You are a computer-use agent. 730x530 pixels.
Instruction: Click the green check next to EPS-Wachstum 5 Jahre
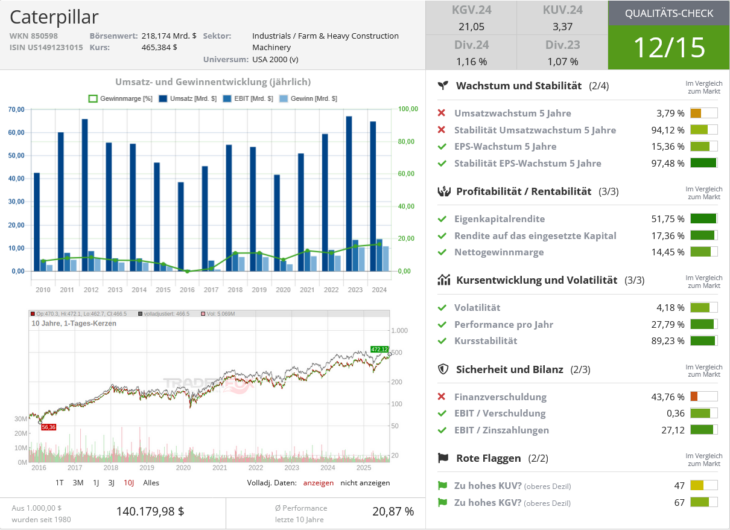pyautogui.click(x=442, y=146)
